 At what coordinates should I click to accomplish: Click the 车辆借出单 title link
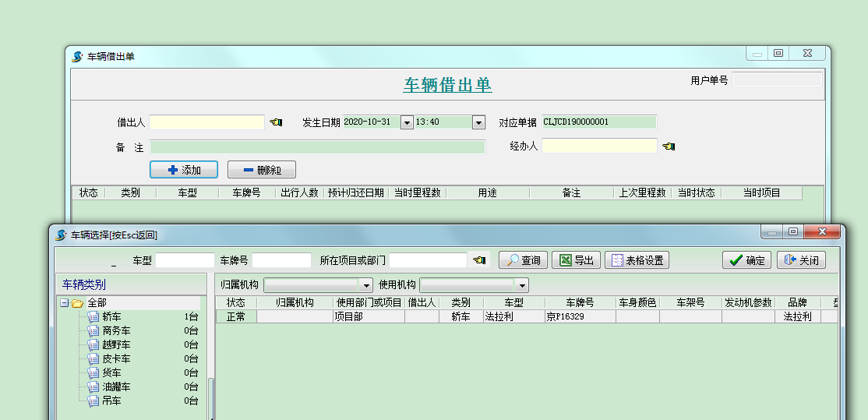(x=447, y=85)
